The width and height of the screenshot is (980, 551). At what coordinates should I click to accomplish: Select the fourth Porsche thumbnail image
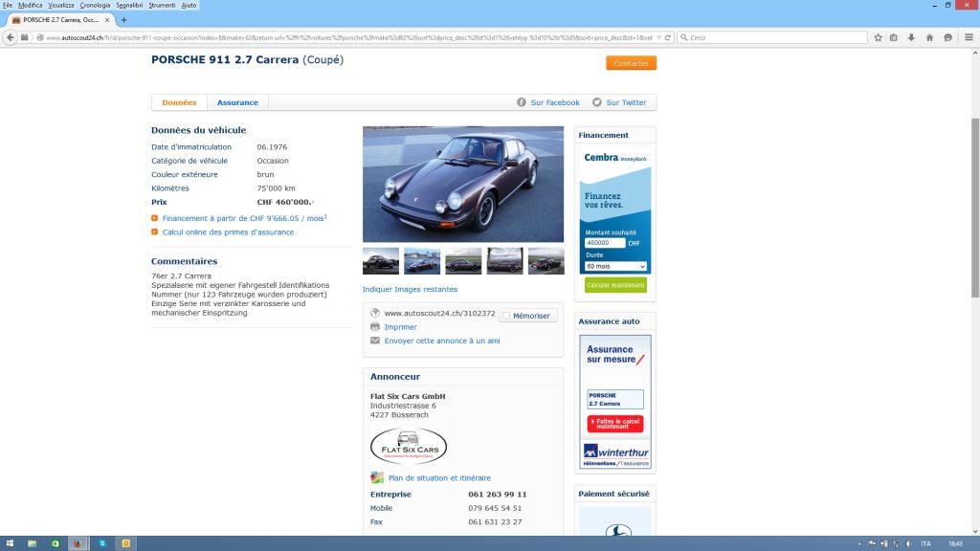click(505, 261)
